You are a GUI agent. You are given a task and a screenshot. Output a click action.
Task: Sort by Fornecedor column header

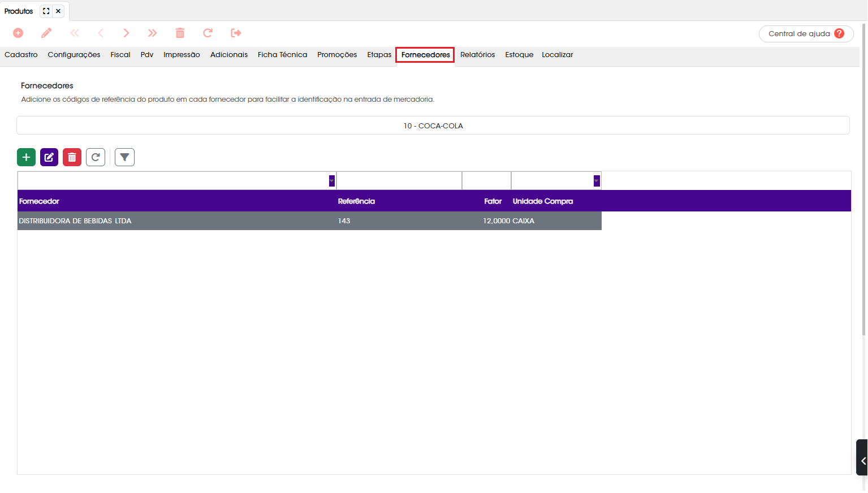pos(39,201)
